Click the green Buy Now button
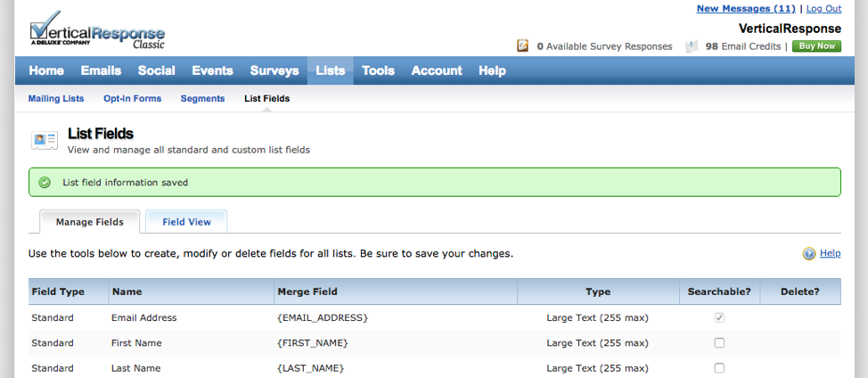The image size is (868, 378). 816,46
